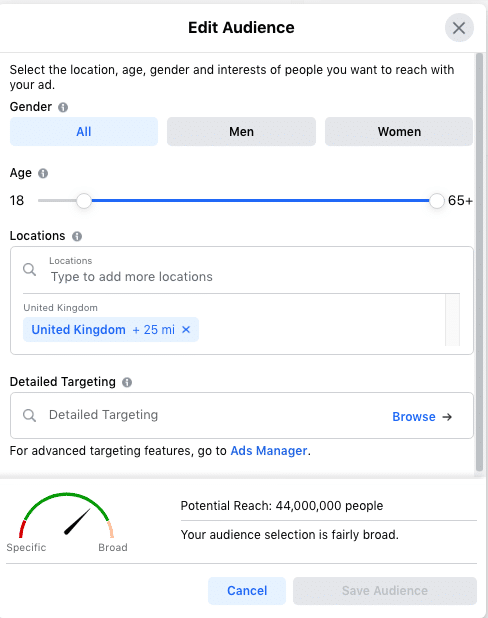Click the Type to add more locations field
This screenshot has height=618, width=488.
(x=241, y=270)
